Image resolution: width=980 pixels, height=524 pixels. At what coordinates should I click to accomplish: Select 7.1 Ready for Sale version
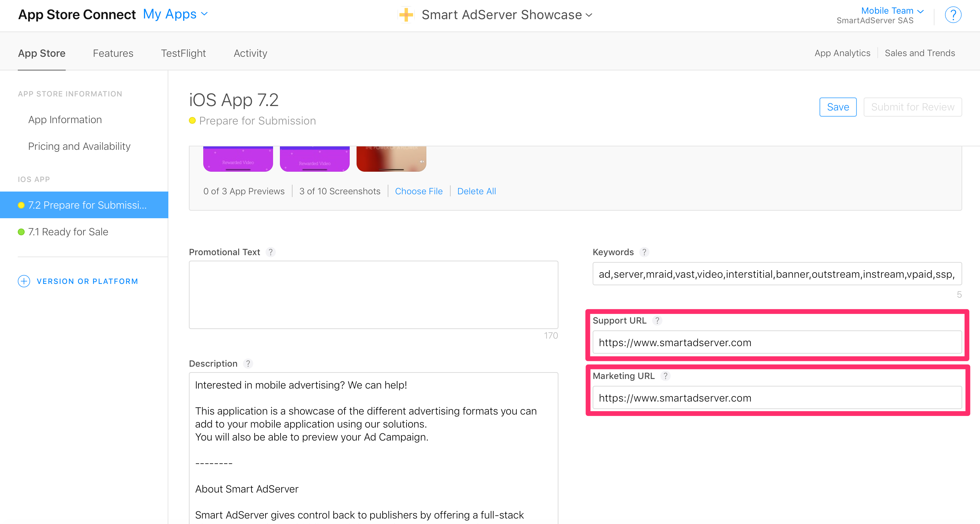click(x=68, y=232)
